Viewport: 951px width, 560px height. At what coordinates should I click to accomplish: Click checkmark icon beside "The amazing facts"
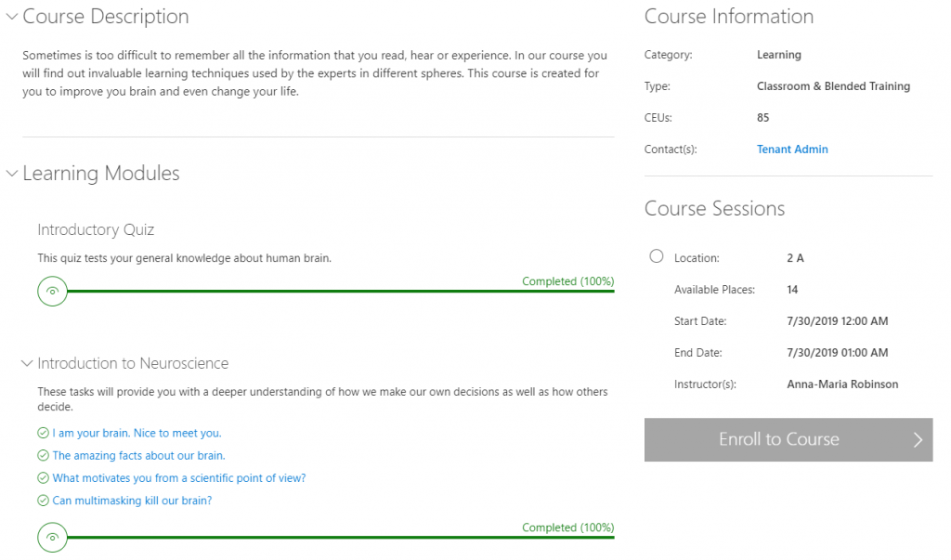pos(43,456)
